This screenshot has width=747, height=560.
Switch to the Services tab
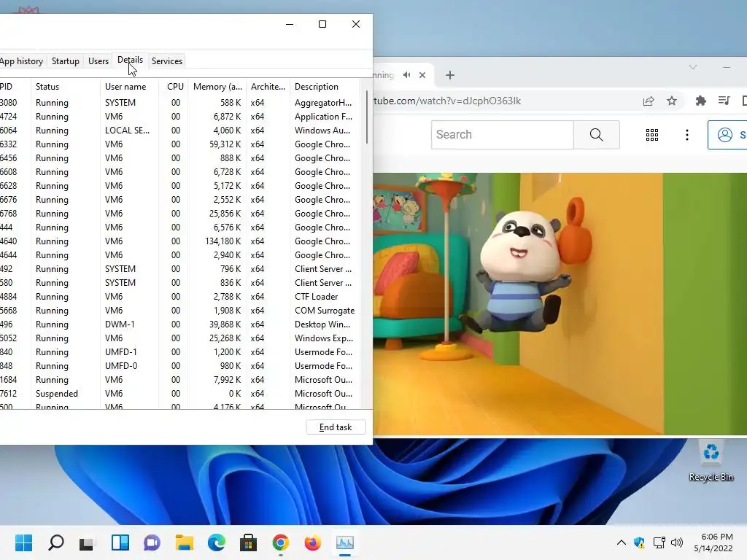[167, 61]
